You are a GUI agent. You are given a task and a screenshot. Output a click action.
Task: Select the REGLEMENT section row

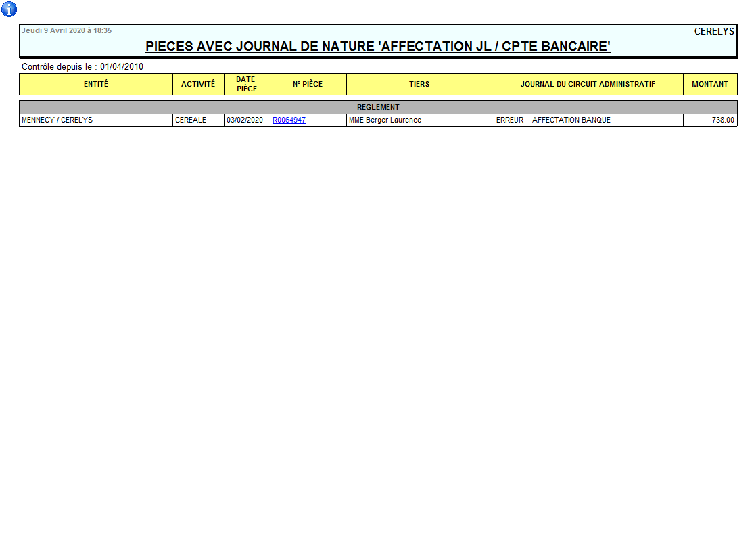378,107
